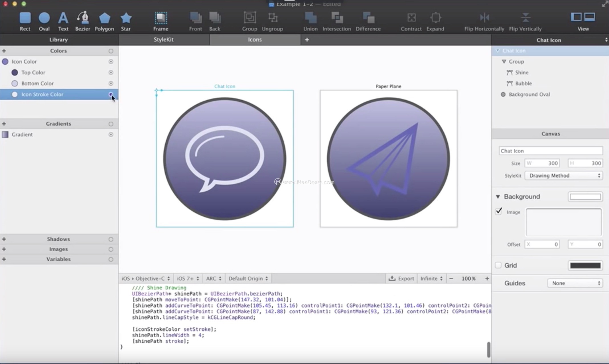The width and height of the screenshot is (609, 364).
Task: Add a new tab with plus
Action: (x=307, y=40)
